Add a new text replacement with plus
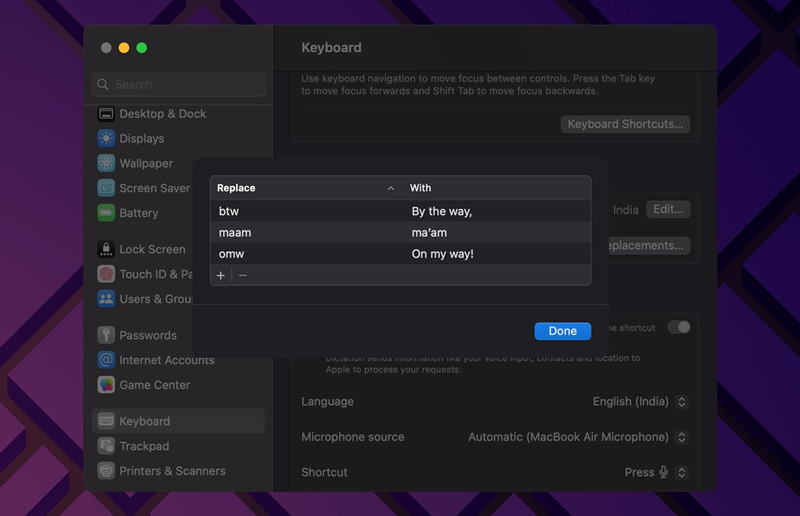Viewport: 800px width, 516px height. pyautogui.click(x=220, y=276)
